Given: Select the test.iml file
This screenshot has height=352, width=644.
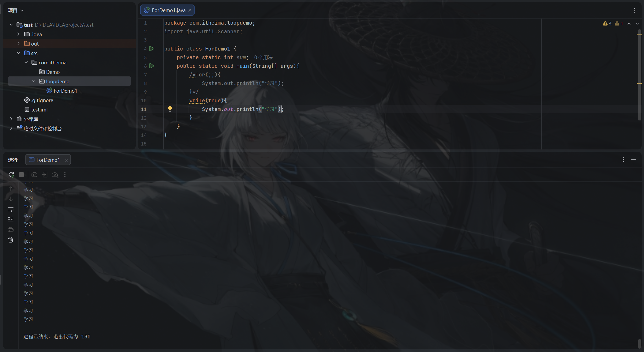Looking at the screenshot, I should [36, 109].
